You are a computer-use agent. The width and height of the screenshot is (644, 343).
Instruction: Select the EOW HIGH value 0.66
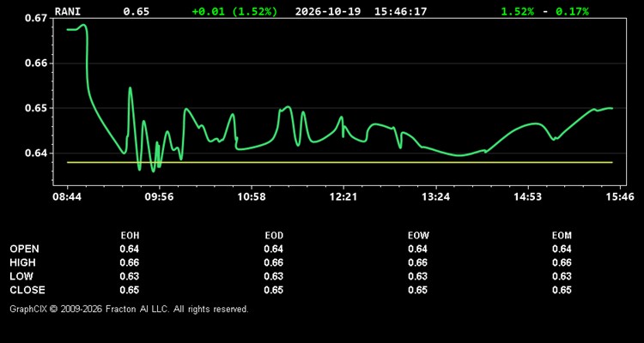pos(417,262)
